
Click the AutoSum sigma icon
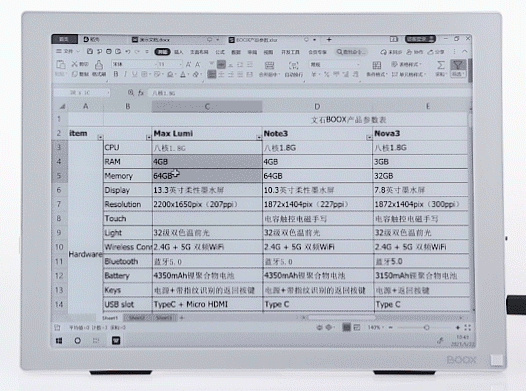point(441,65)
